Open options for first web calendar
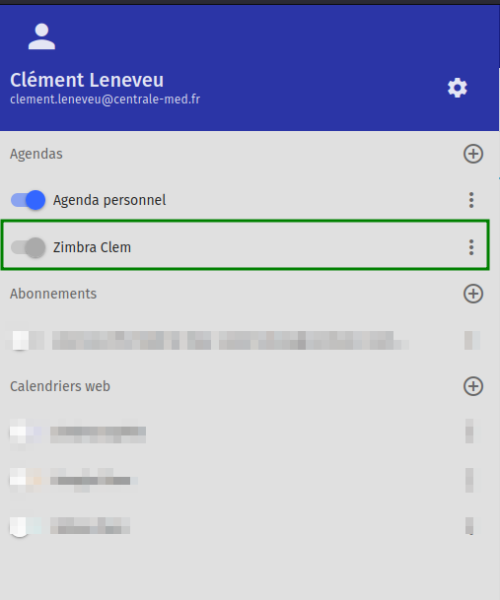500x600 pixels. pos(469,431)
